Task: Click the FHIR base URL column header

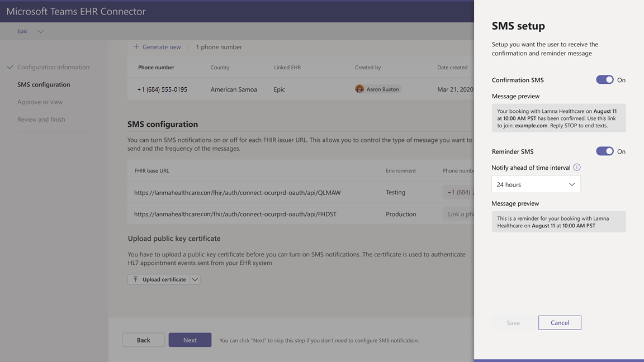Action: tap(151, 171)
